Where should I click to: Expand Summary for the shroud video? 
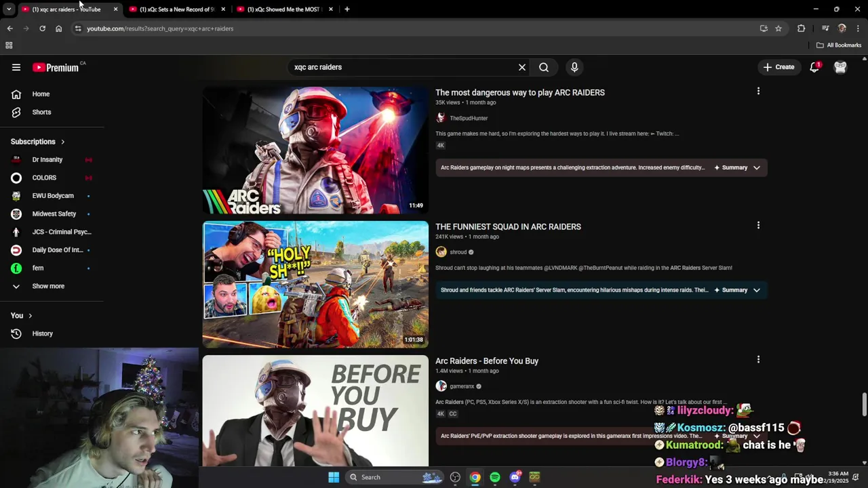(738, 290)
